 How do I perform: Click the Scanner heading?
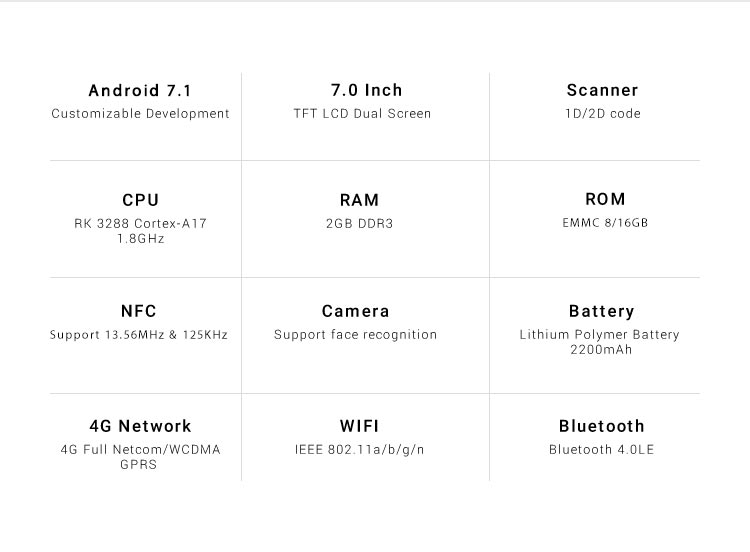[602, 90]
